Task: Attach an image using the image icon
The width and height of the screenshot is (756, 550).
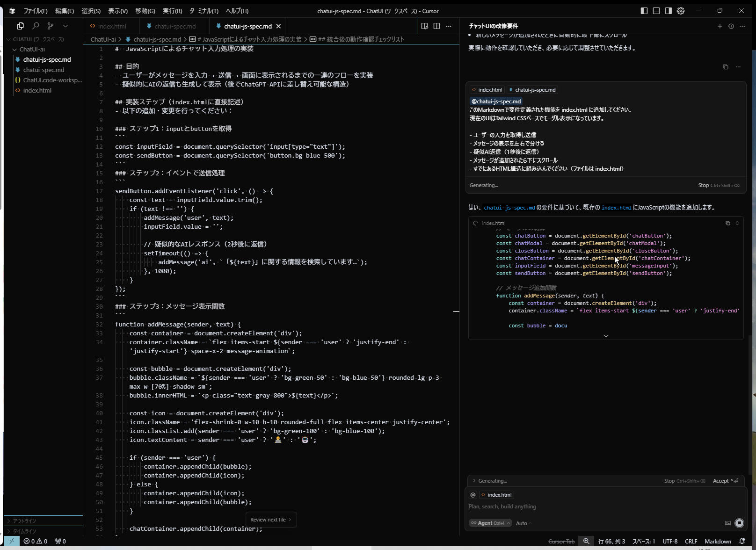Action: point(727,523)
